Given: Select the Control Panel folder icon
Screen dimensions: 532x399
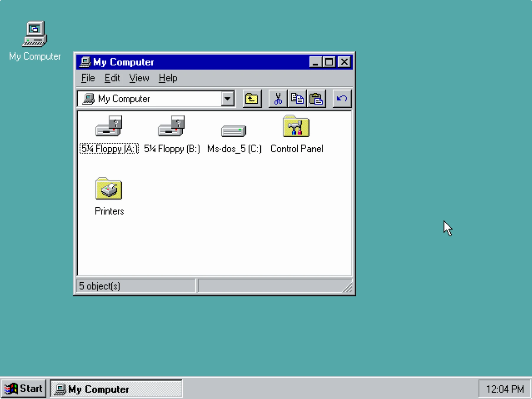Looking at the screenshot, I should pyautogui.click(x=296, y=126).
